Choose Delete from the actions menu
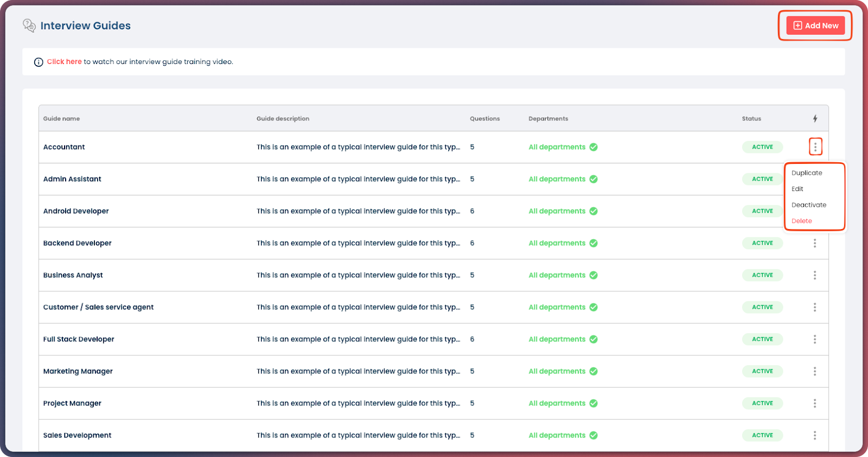Viewport: 868px width, 457px height. pyautogui.click(x=802, y=221)
